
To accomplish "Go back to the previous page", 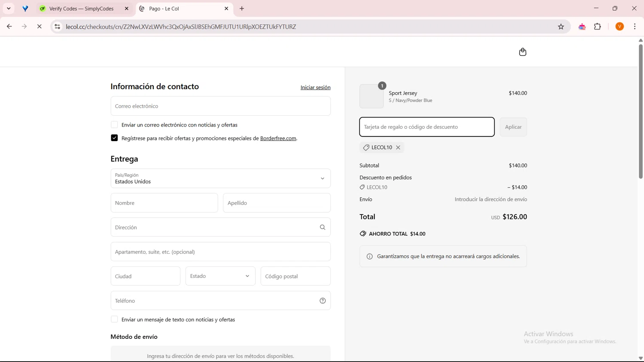I will tap(9, 27).
